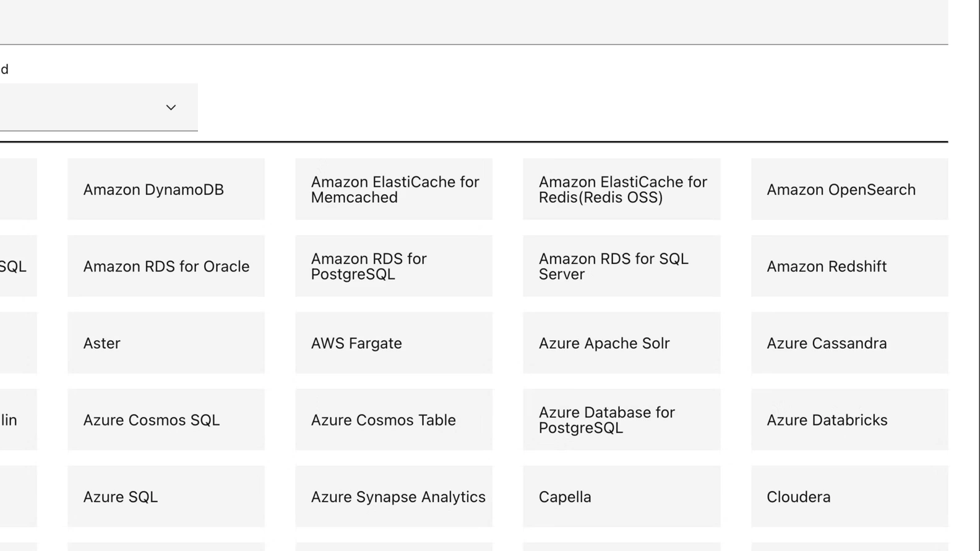This screenshot has height=551, width=980.
Task: Choose Azure Database for PostgreSQL
Action: click(621, 419)
